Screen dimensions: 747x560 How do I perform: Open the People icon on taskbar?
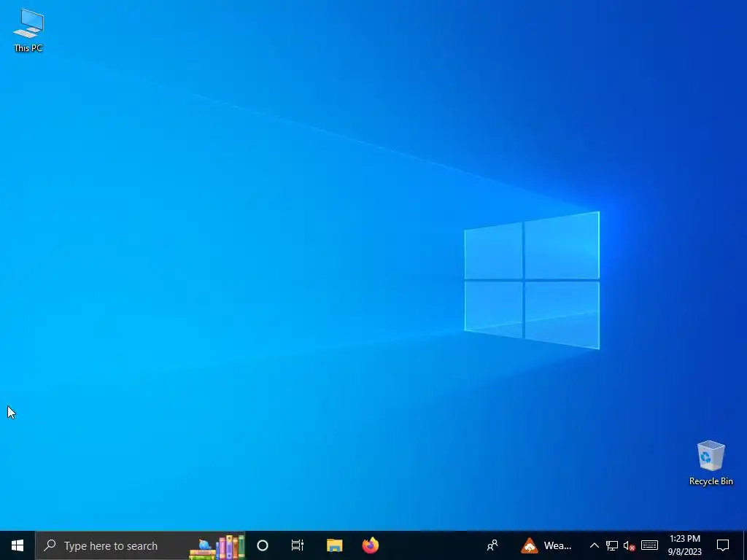tap(492, 545)
